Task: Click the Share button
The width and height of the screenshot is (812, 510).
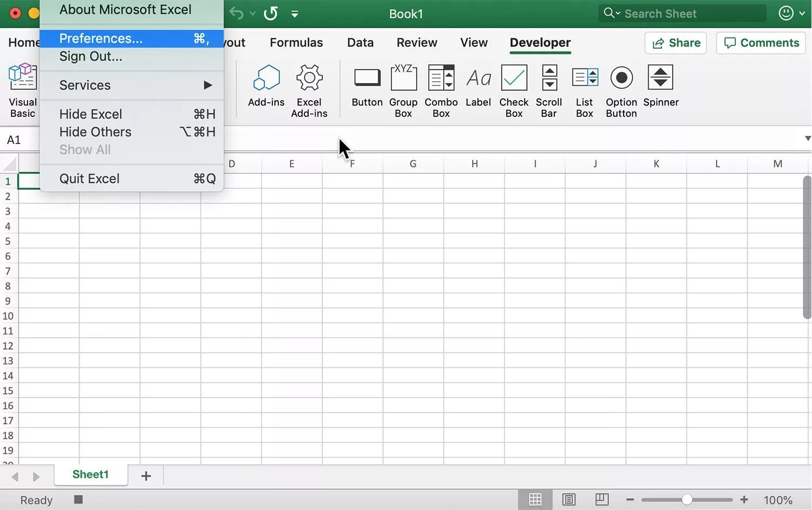Action: point(676,43)
